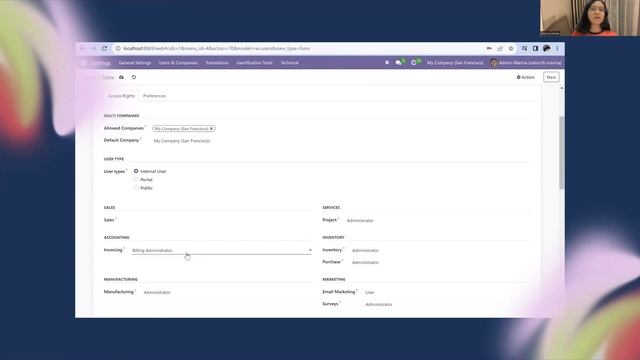Screen dimensions: 640x360
Task: Open the debug bug icon in Odoo navbar
Action: 387,62
